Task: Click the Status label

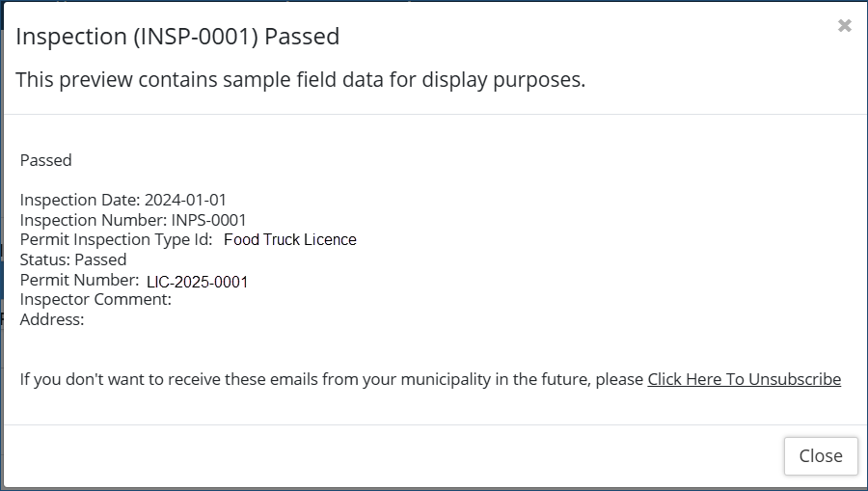Action: pyautogui.click(x=44, y=259)
